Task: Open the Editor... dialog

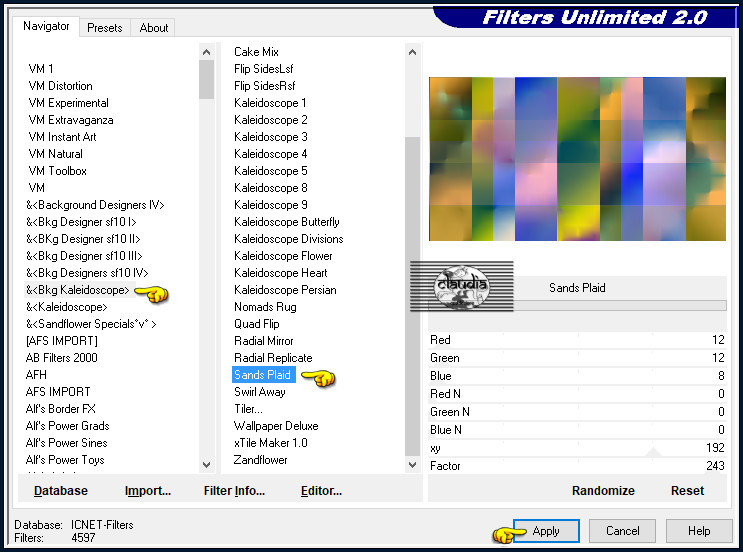Action: (x=321, y=490)
